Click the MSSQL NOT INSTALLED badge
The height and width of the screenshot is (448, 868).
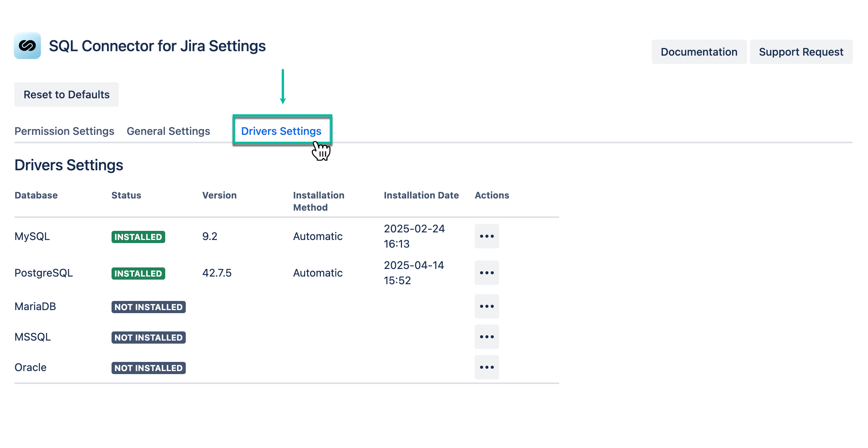click(148, 338)
